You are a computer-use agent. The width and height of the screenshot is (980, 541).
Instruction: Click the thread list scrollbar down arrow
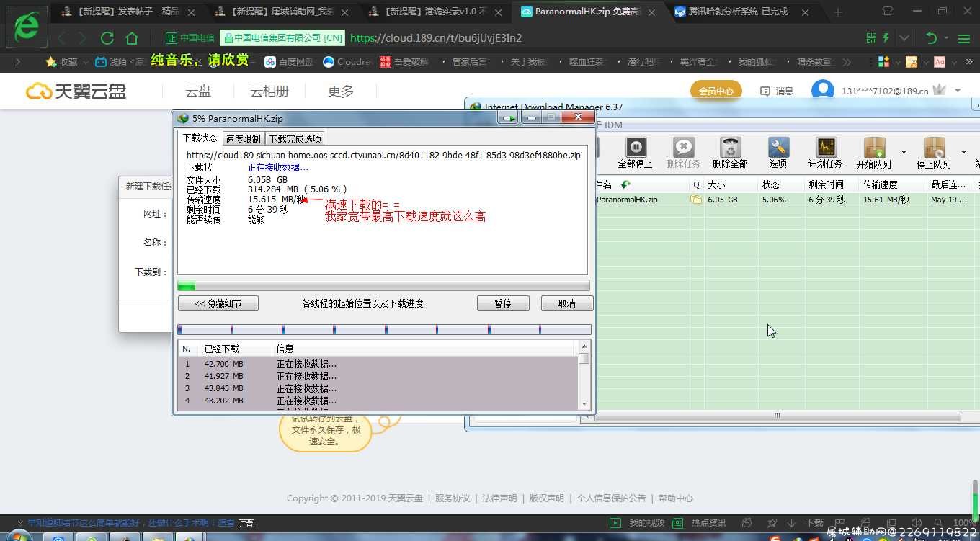[x=584, y=404]
